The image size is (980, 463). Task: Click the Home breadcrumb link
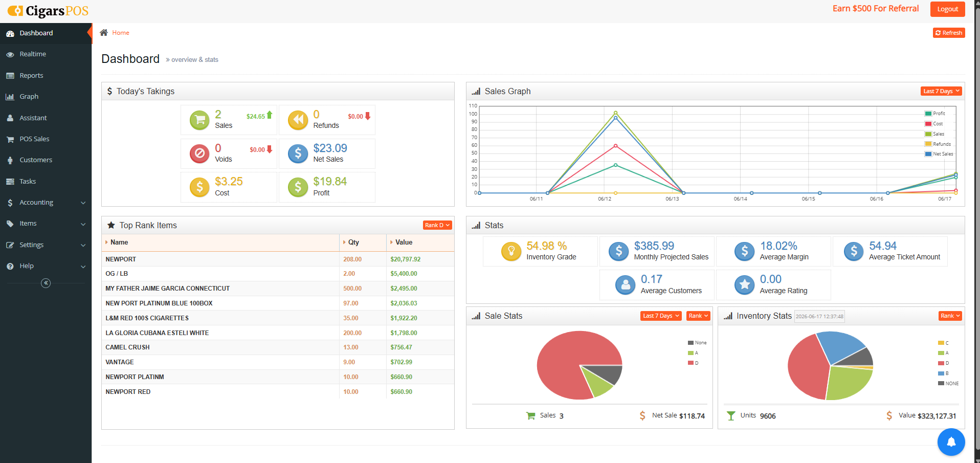[x=121, y=33]
